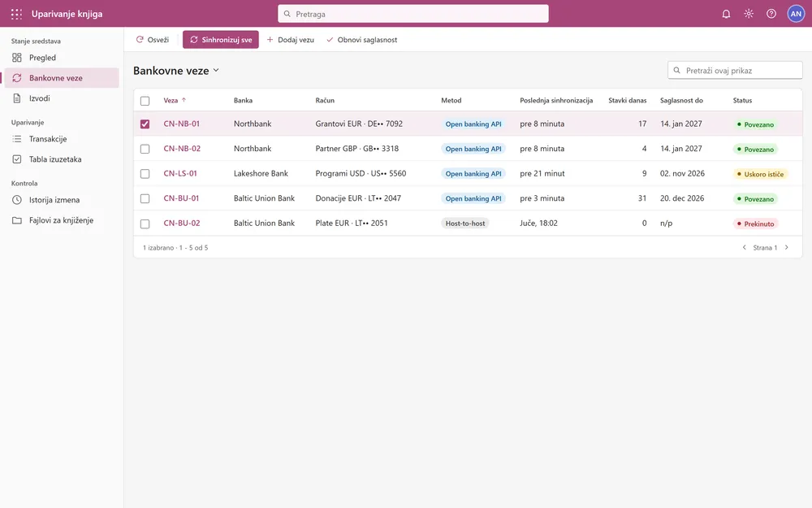Click the Saglasnost do column header
Image resolution: width=812 pixels, height=508 pixels.
[x=681, y=100]
